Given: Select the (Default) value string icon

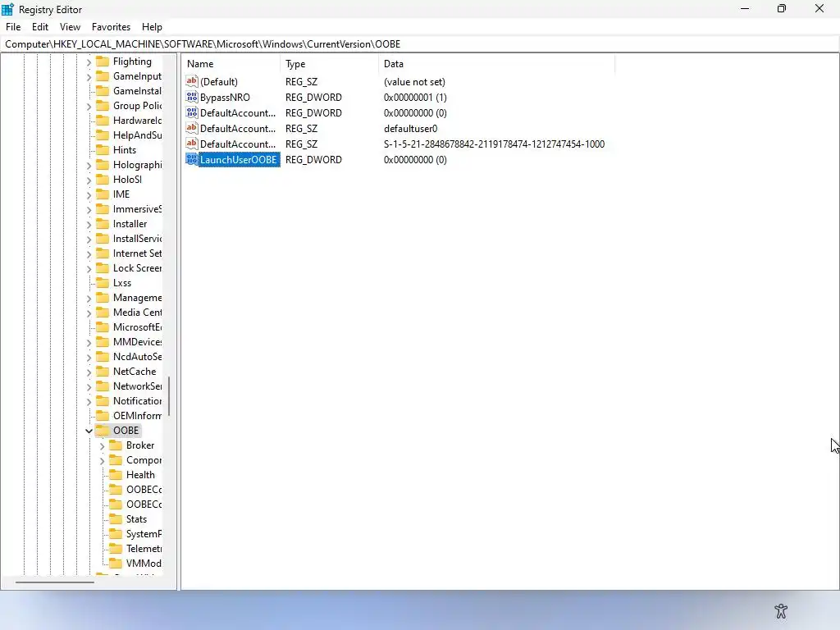Looking at the screenshot, I should click(x=192, y=81).
